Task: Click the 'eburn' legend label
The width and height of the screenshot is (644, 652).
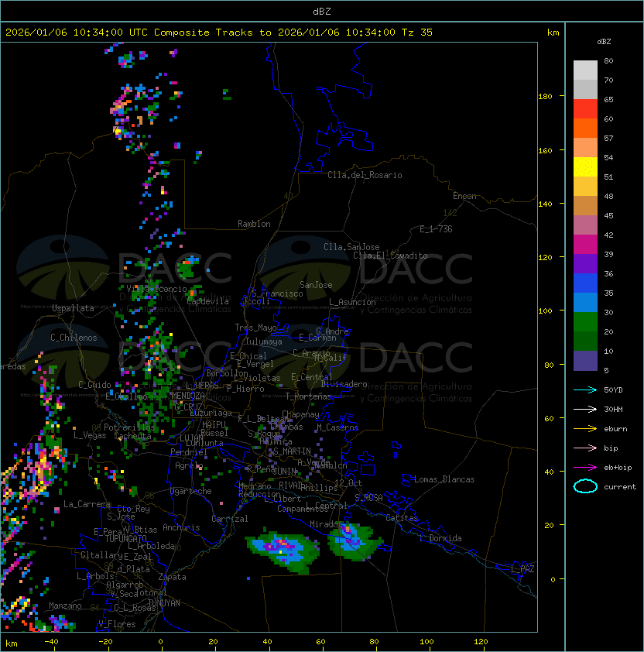Action: tap(615, 429)
